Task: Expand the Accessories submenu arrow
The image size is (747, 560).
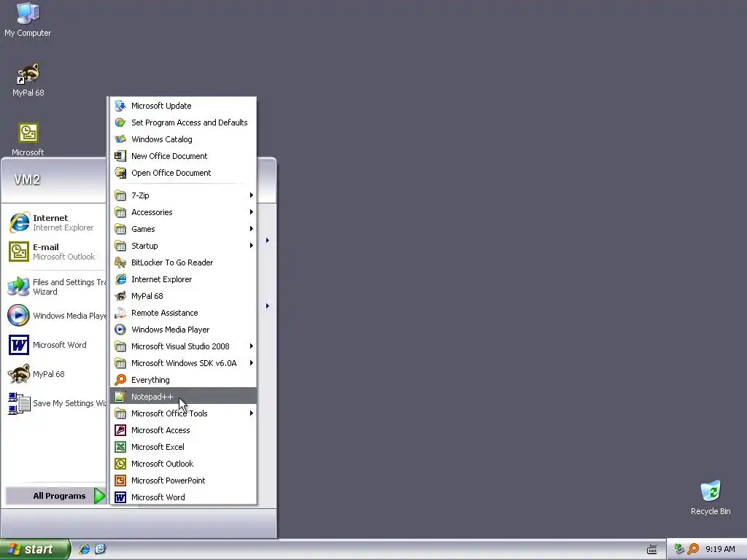Action: (x=251, y=212)
